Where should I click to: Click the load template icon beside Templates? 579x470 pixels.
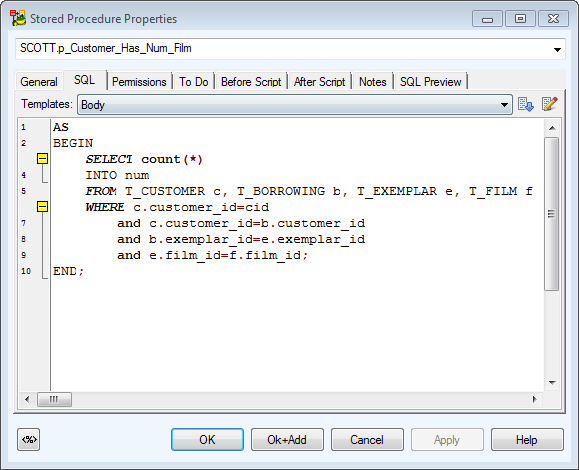[x=525, y=104]
